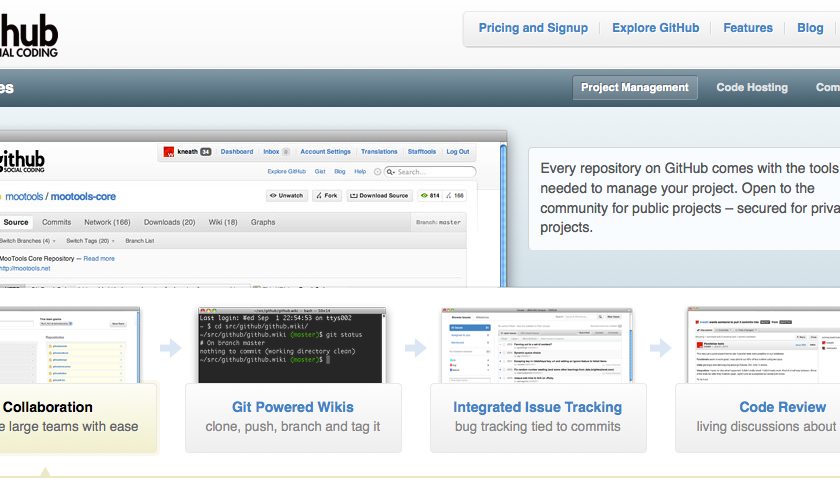The width and height of the screenshot is (840, 490).
Task: Switch to the Code Hosting tab
Action: point(752,88)
